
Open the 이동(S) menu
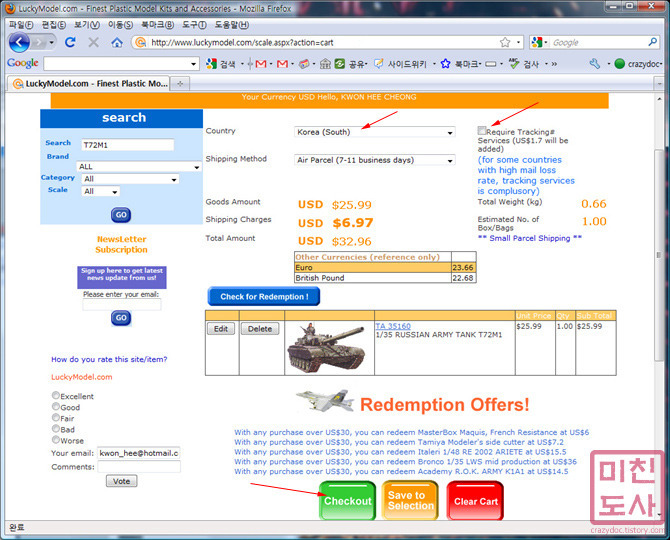point(120,25)
